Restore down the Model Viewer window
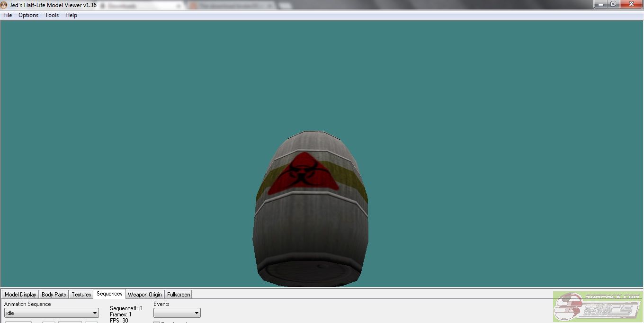 coord(613,4)
